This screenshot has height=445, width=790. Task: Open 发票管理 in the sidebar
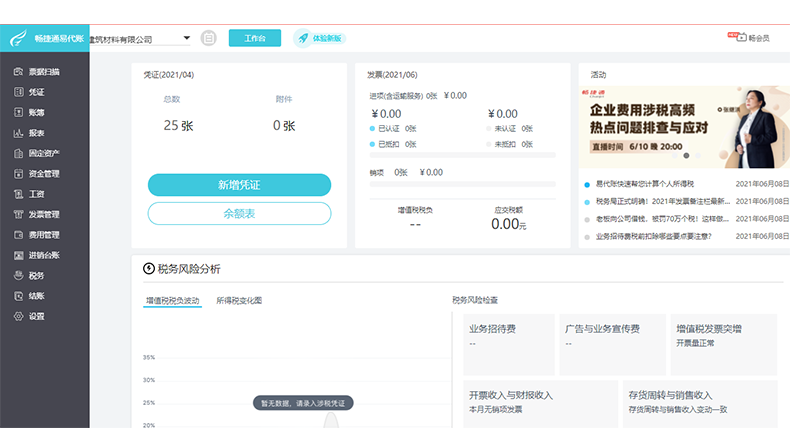43,214
